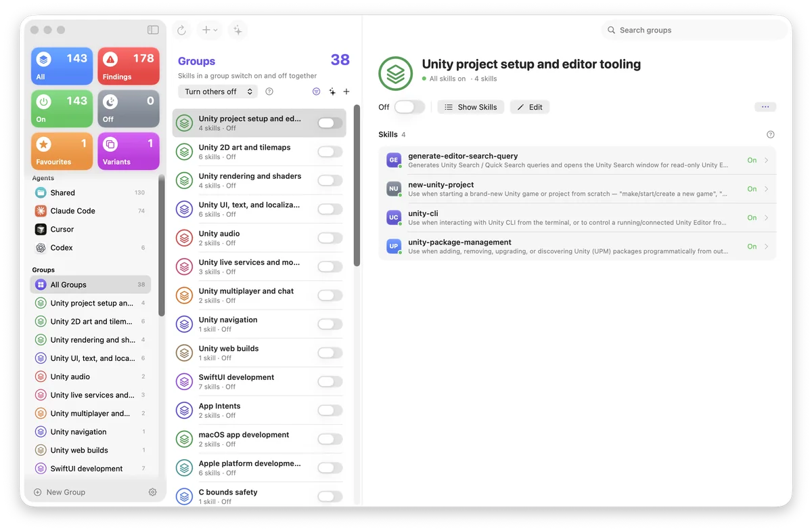The height and width of the screenshot is (531, 812).
Task: Select the Variants tile
Action: coord(129,151)
